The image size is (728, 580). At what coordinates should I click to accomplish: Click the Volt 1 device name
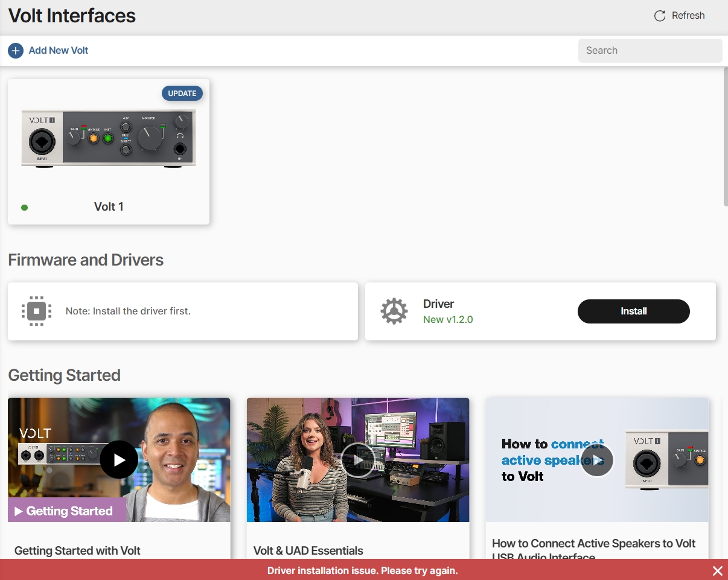coord(109,207)
